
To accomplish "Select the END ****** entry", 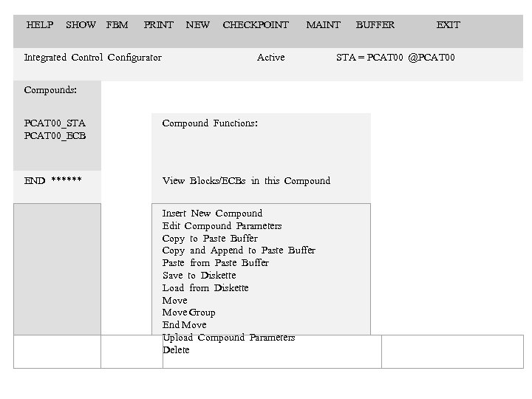I will [52, 181].
